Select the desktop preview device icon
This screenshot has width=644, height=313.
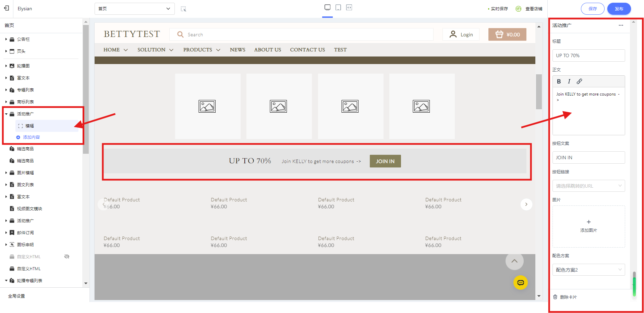click(x=327, y=8)
